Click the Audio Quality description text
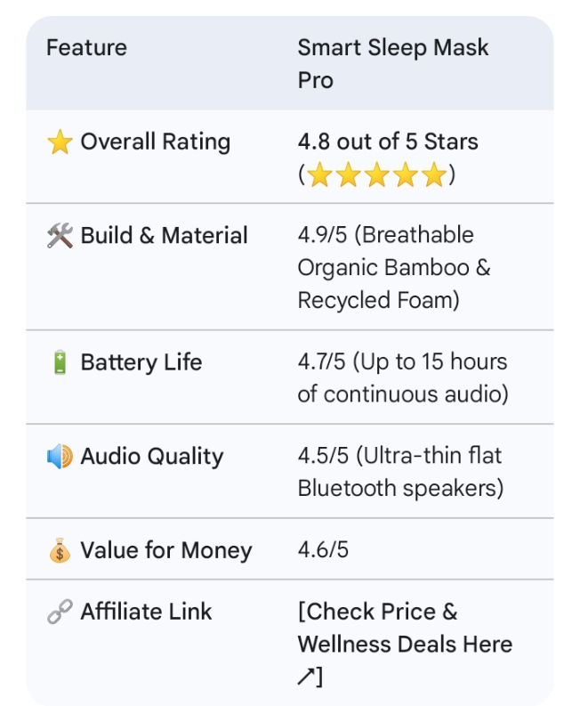The image size is (588, 706). coord(400,473)
